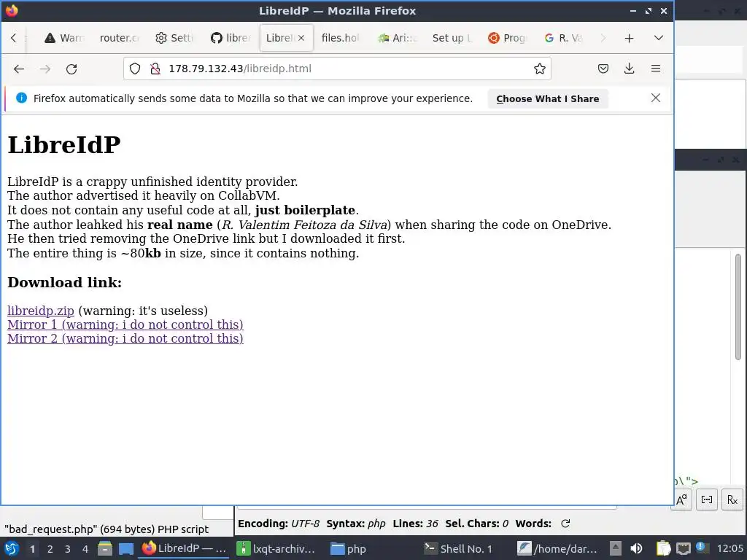
Task: Switch to virtual desktop 4
Action: [x=85, y=549]
